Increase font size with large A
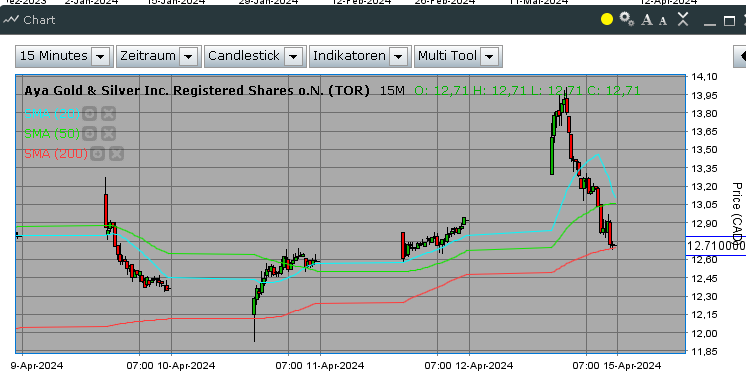 coord(647,20)
